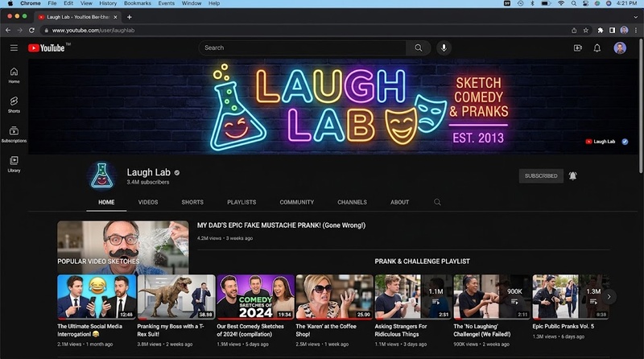Screen dimensions: 644x359
Task: Open 'Epic Public Pranks Vol. 5' title
Action: tap(563, 326)
